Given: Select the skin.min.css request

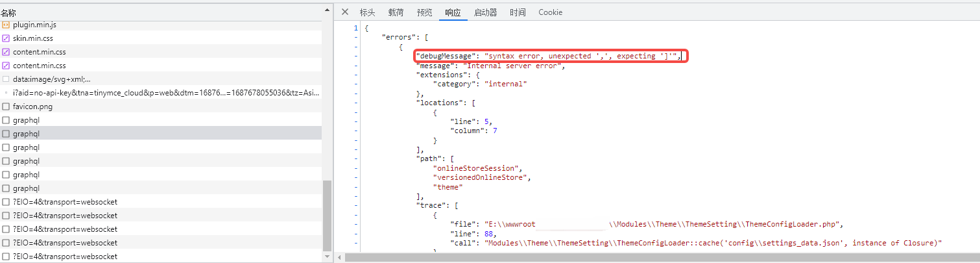Looking at the screenshot, I should click(x=161, y=38).
